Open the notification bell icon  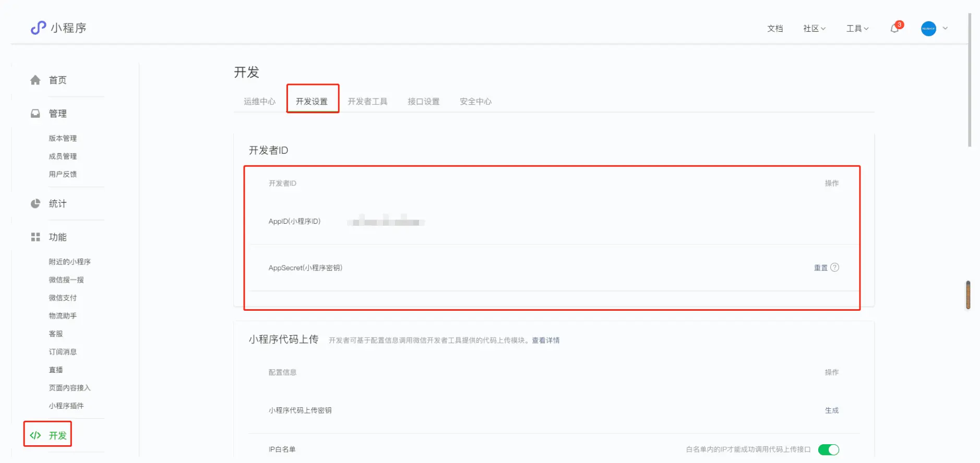pos(894,29)
